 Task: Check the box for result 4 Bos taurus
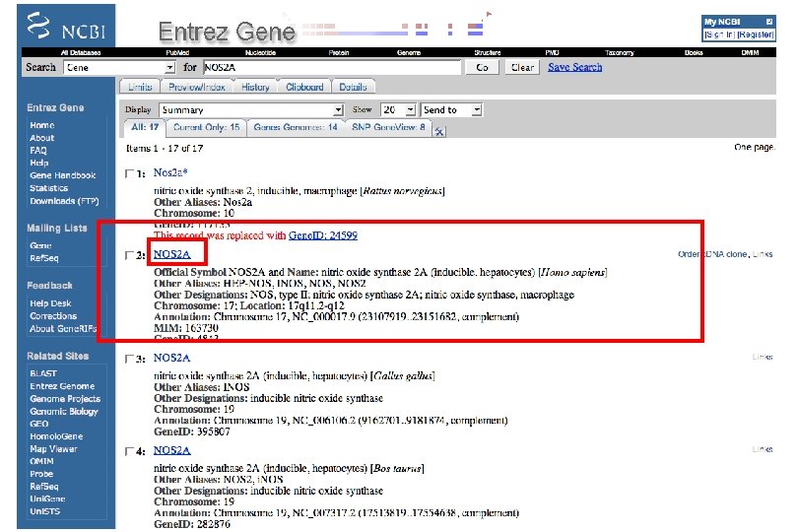pos(129,451)
